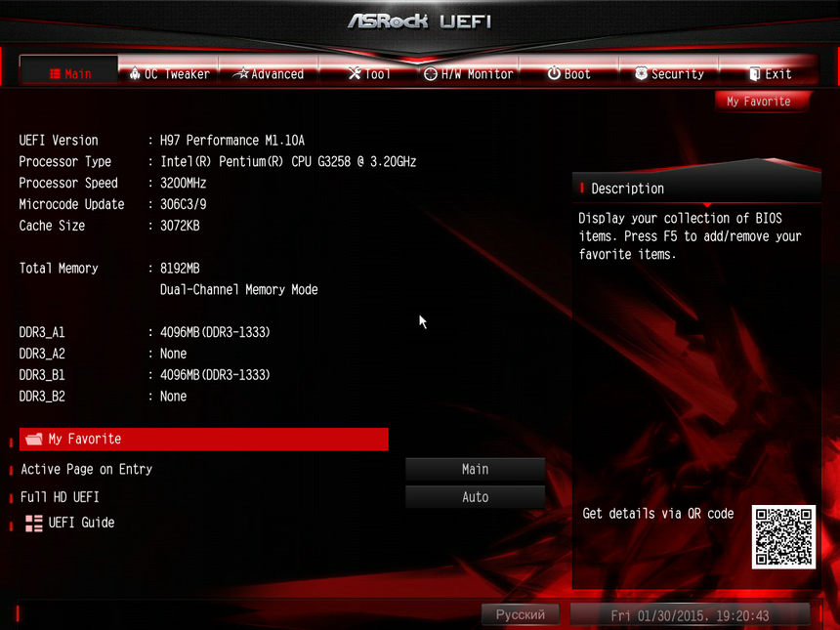Click the H/W Monitor gauge icon
The height and width of the screenshot is (630, 840).
429,73
